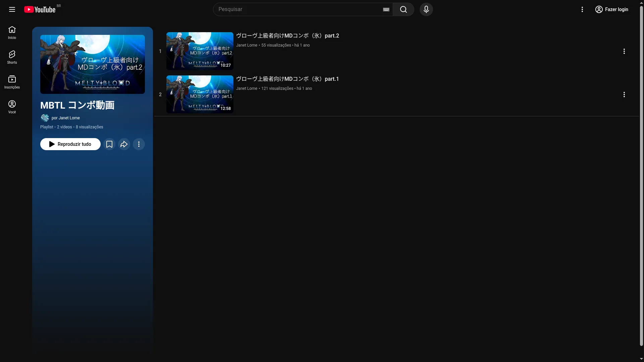Open playlist more actions menu

click(x=139, y=144)
